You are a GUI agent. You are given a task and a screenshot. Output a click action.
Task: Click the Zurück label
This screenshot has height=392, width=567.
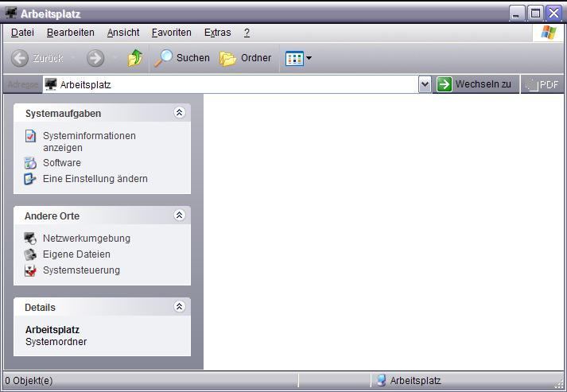[x=48, y=58]
